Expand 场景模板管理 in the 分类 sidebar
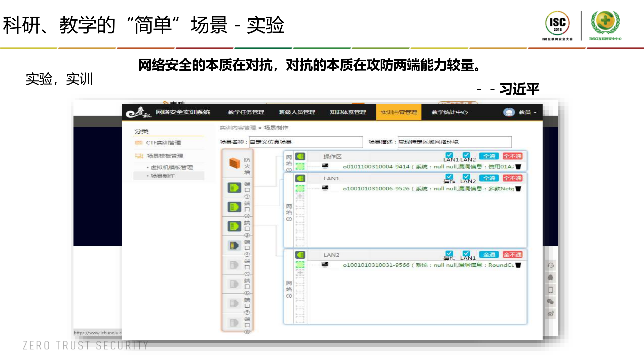The height and width of the screenshot is (362, 644). pos(165,156)
